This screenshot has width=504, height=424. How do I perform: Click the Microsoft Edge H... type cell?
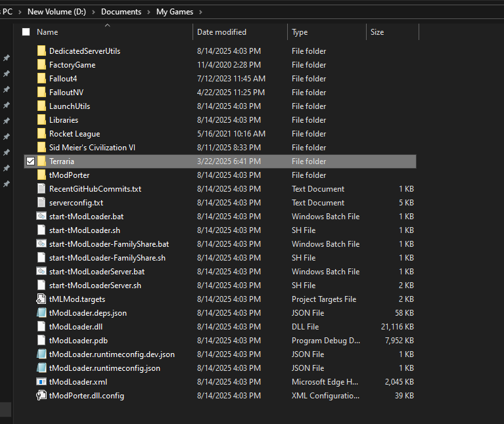[x=325, y=381]
